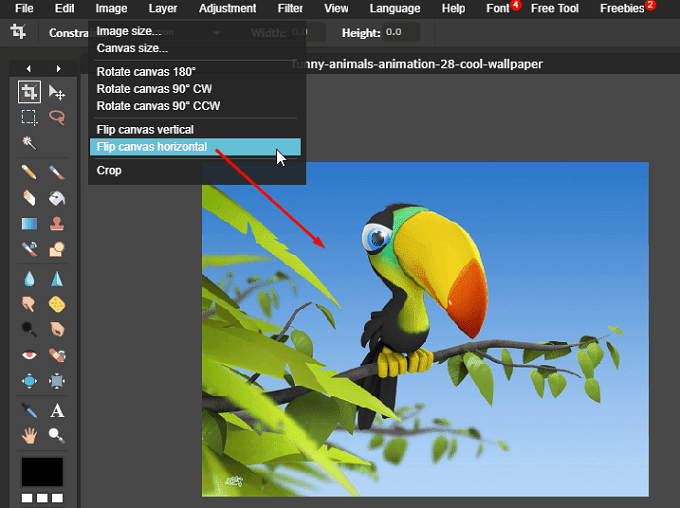Image resolution: width=680 pixels, height=508 pixels.
Task: Select the Clone Stamp tool
Action: click(x=57, y=223)
